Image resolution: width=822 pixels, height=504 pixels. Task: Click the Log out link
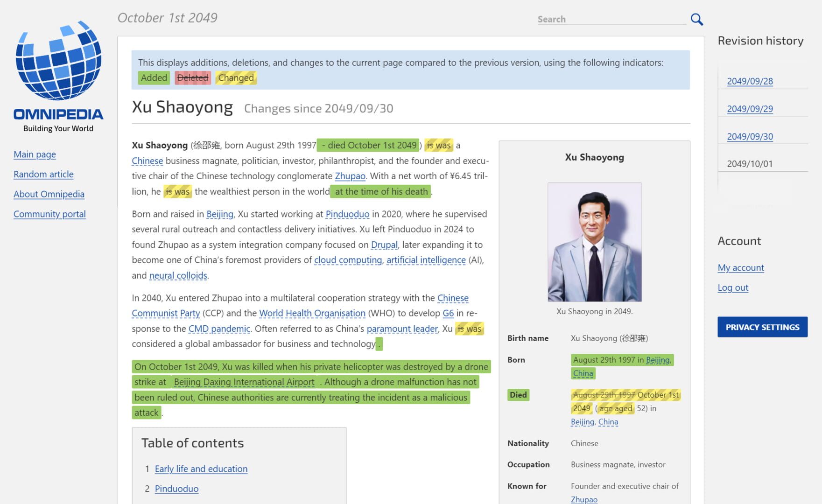[x=733, y=288]
